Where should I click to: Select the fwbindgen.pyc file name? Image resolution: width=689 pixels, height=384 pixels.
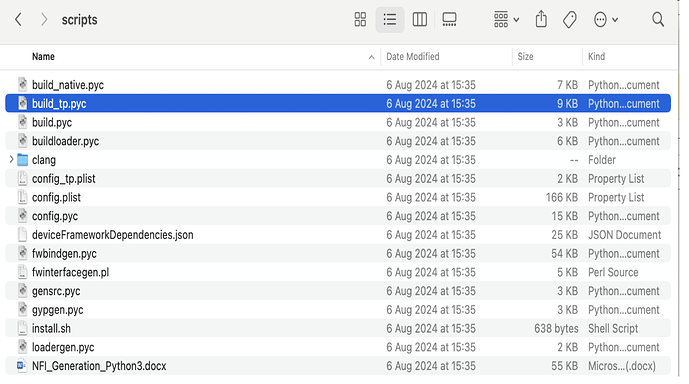pyautogui.click(x=64, y=254)
